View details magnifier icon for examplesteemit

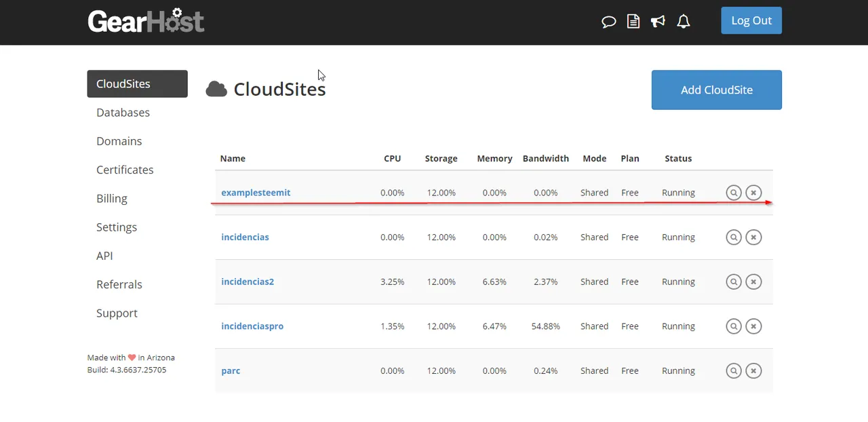coord(734,193)
